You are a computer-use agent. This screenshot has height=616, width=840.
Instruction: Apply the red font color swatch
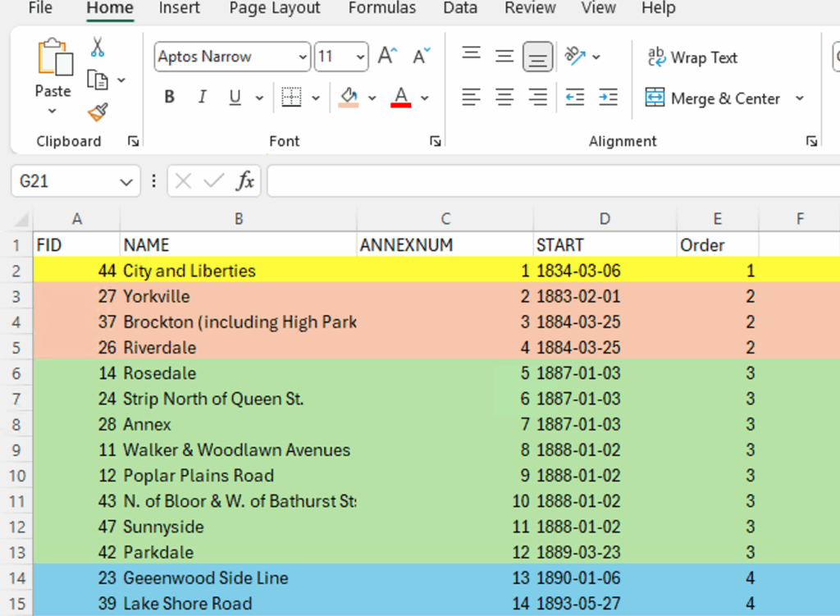click(x=401, y=98)
